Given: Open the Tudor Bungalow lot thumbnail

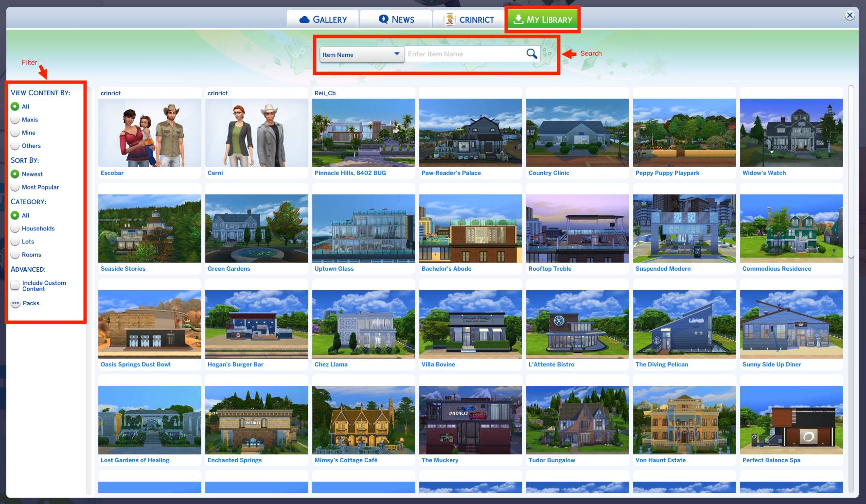Looking at the screenshot, I should [577, 420].
